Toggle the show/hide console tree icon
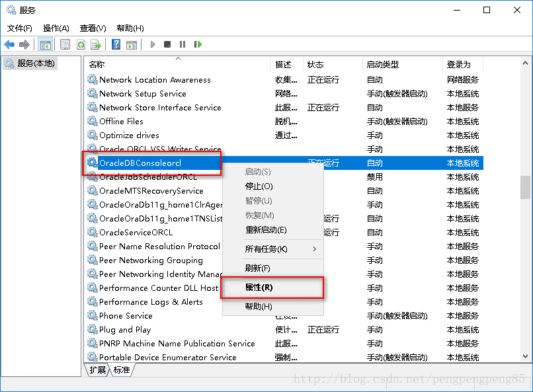 click(x=45, y=44)
